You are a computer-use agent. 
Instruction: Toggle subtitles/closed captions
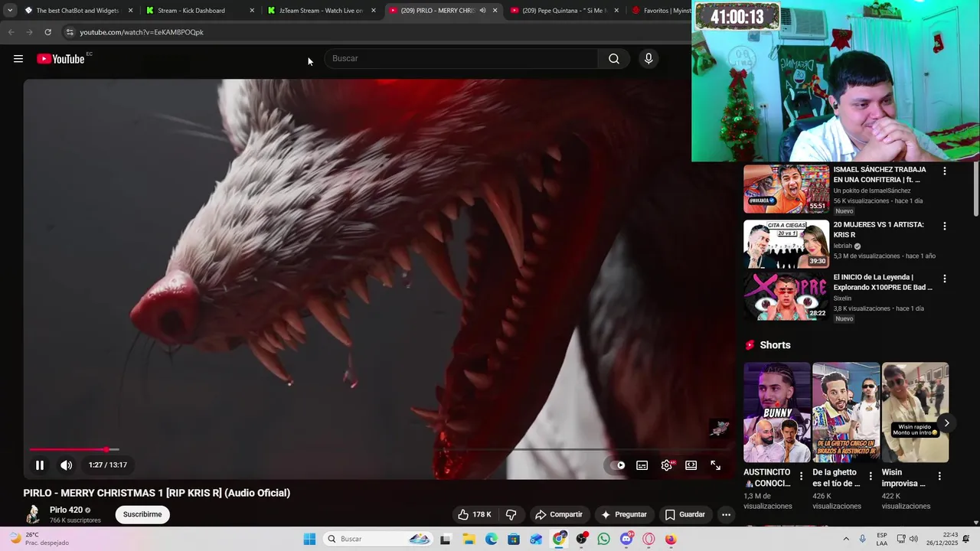(x=642, y=465)
